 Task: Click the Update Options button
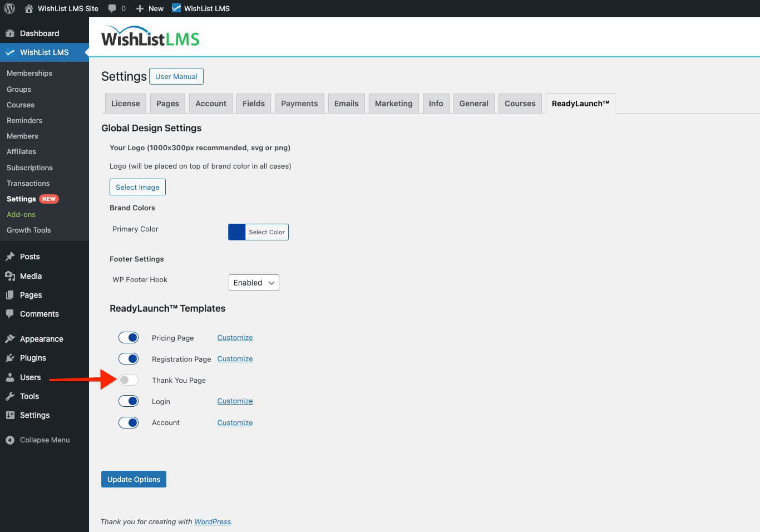coord(134,479)
